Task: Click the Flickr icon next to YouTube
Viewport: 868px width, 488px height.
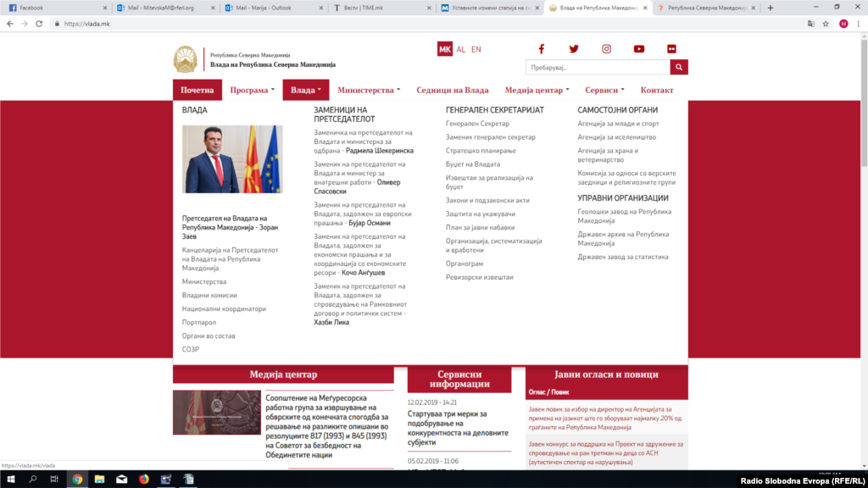Action: [x=671, y=49]
